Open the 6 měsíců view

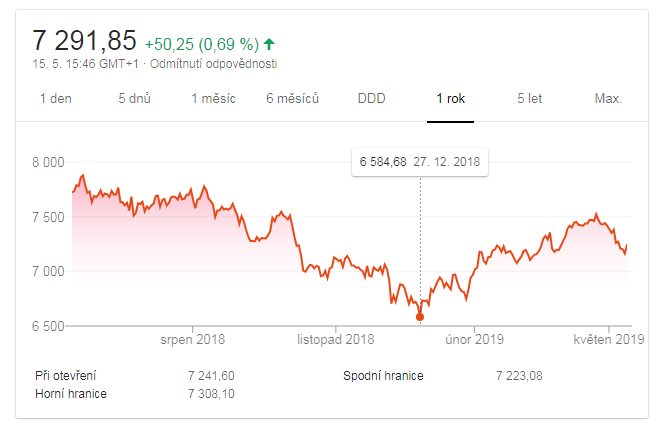(292, 98)
